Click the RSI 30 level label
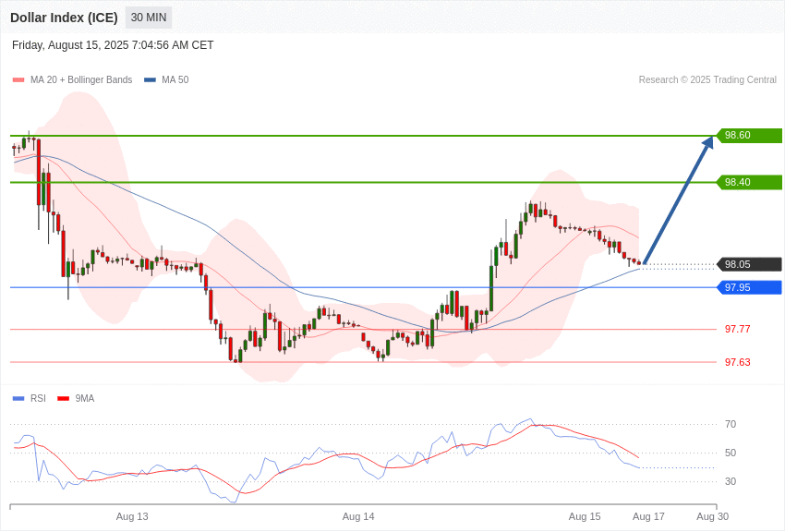 pos(731,481)
